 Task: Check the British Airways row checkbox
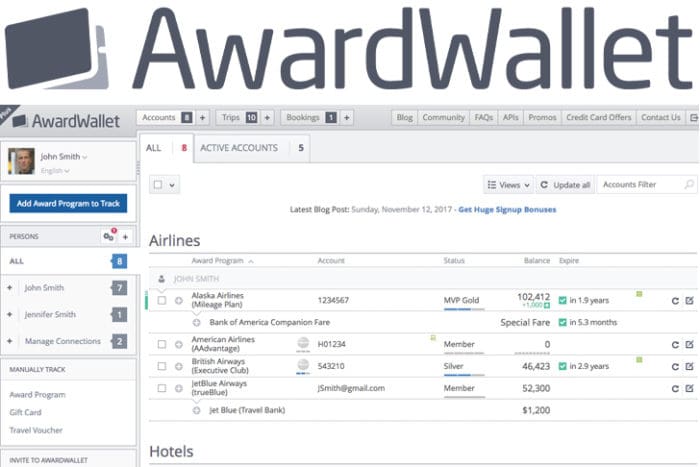[x=162, y=366]
